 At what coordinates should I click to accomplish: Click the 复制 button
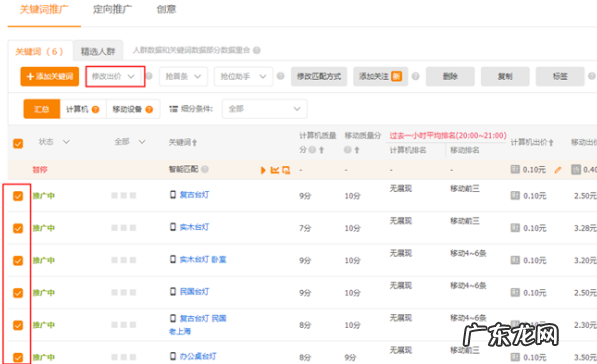(505, 77)
